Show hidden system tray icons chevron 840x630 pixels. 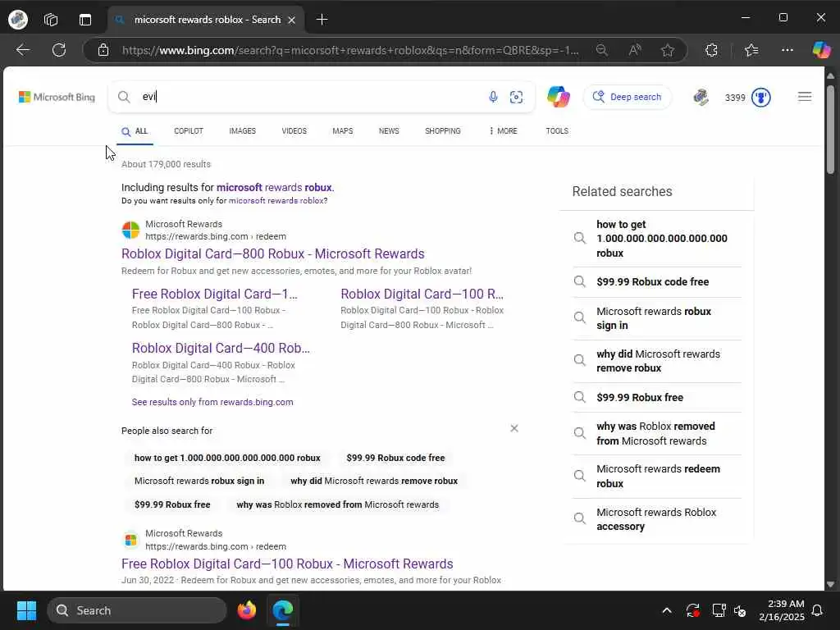click(x=666, y=610)
